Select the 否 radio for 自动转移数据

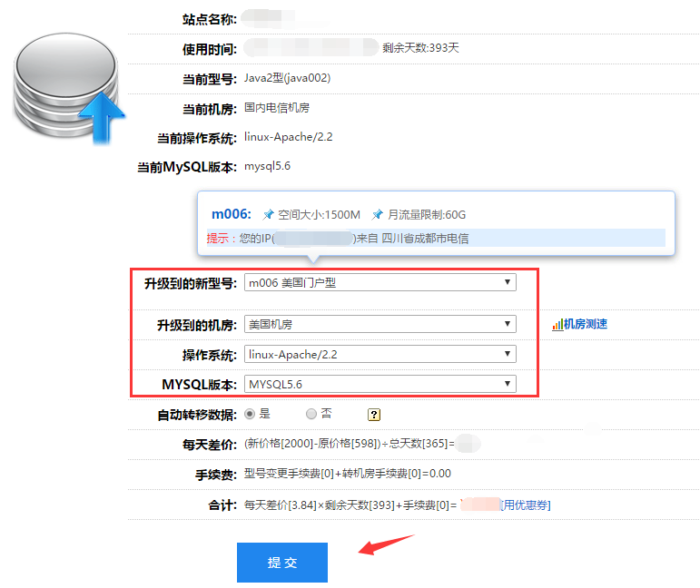pos(311,414)
